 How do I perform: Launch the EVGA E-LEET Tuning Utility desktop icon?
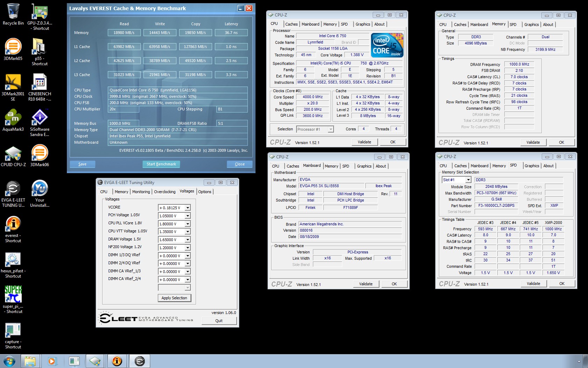point(13,194)
